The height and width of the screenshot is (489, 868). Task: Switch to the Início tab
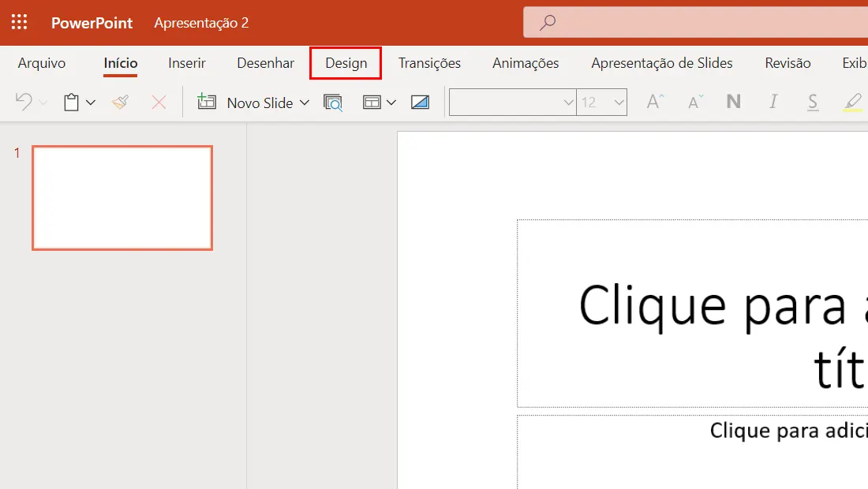point(121,63)
